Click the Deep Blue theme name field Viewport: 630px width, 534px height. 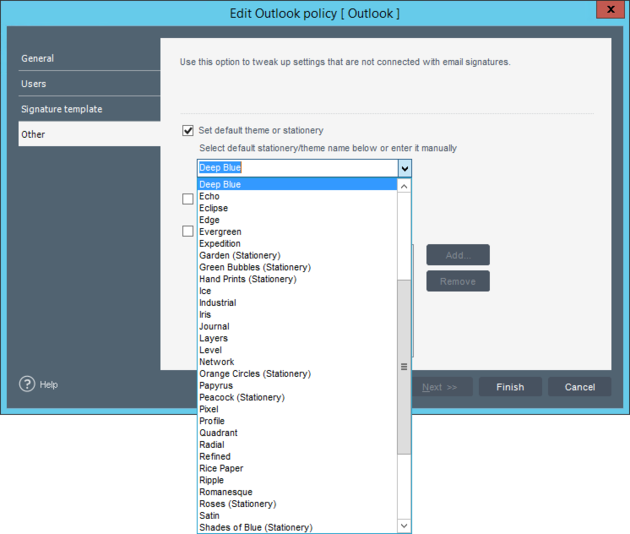tap(298, 168)
